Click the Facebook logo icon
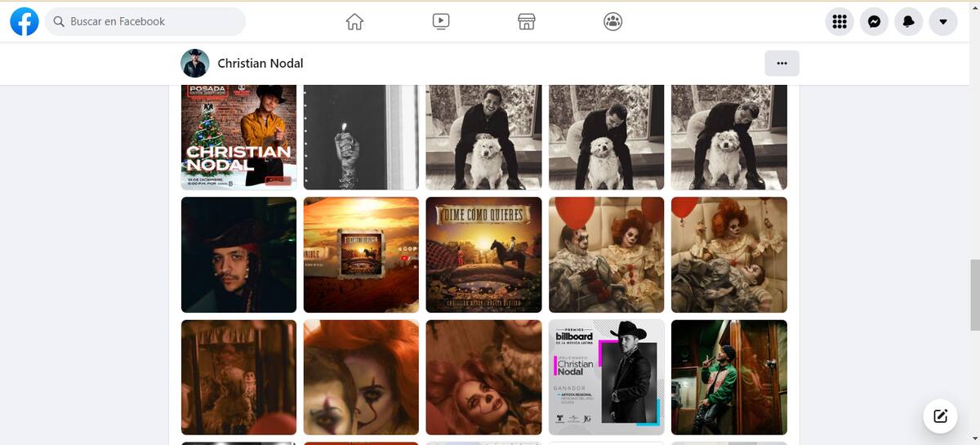The width and height of the screenshot is (980, 445). (x=24, y=21)
